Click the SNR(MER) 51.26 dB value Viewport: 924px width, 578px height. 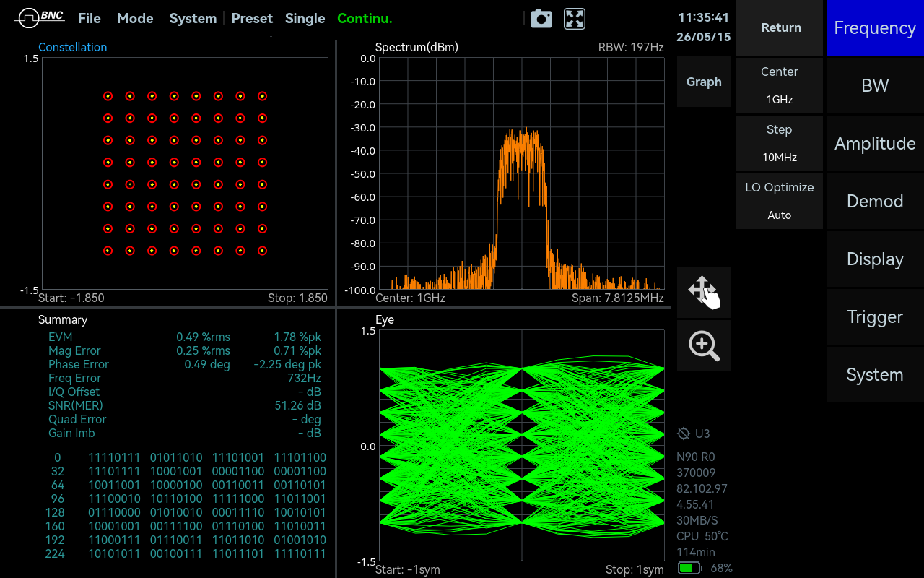298,405
